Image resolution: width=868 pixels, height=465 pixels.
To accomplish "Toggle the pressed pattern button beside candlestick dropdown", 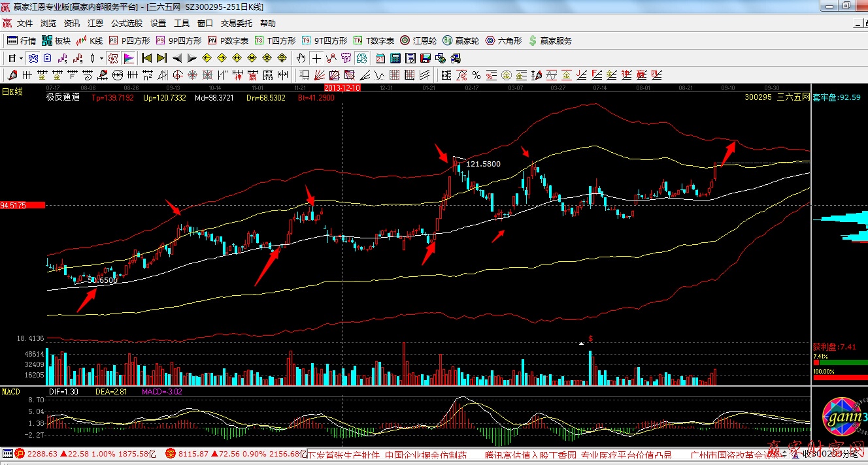I will 114,58.
